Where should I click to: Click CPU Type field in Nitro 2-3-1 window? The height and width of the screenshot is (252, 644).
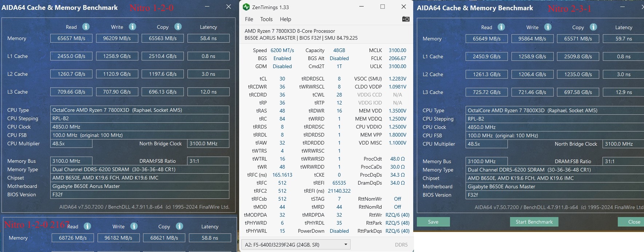pos(555,110)
